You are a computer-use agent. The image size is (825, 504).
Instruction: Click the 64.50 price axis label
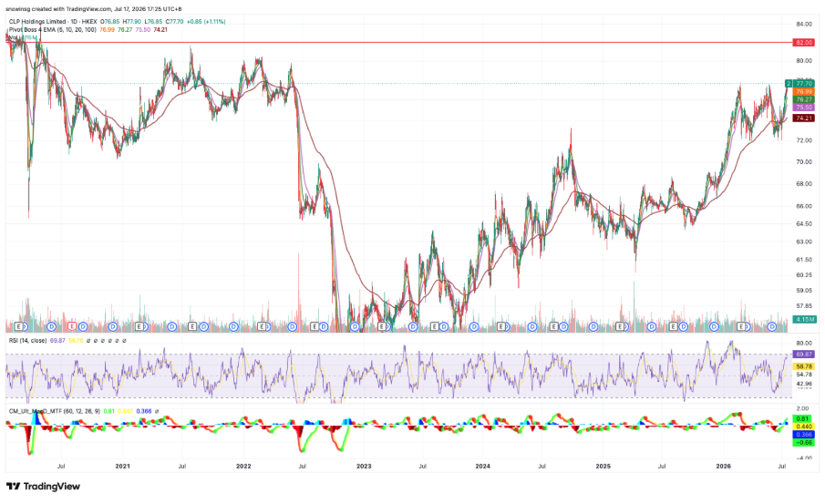(803, 223)
